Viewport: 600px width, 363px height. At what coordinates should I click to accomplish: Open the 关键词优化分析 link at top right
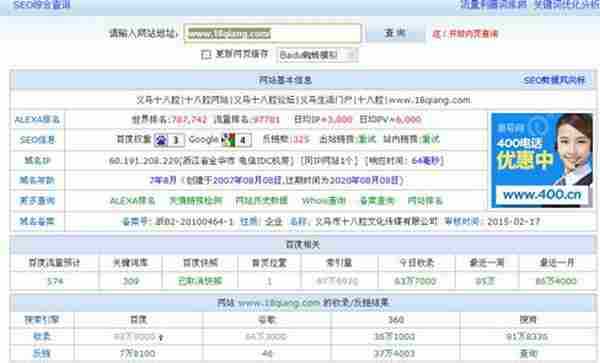566,4
